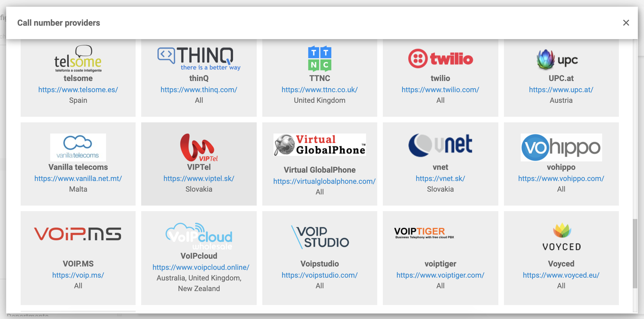Viewport: 644px width, 319px height.
Task: Click the VoIPcloud wholesale logo
Action: pyautogui.click(x=199, y=236)
